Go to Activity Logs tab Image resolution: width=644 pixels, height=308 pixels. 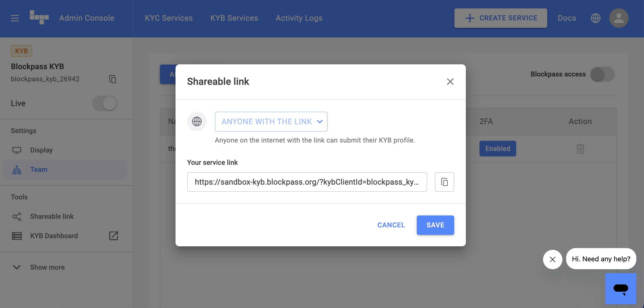pyautogui.click(x=299, y=18)
